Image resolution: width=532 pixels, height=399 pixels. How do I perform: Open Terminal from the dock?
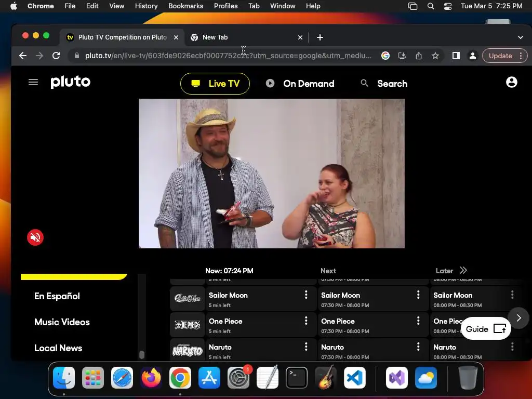(x=297, y=378)
